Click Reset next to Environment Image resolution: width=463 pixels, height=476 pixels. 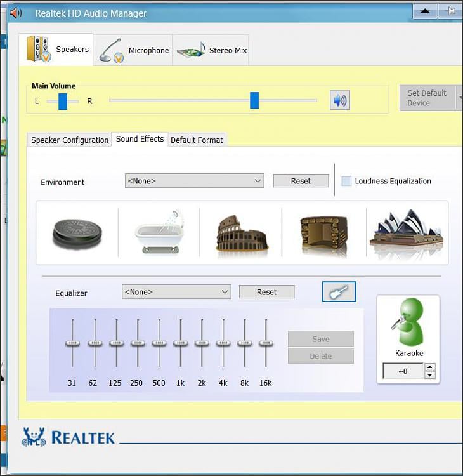(301, 181)
